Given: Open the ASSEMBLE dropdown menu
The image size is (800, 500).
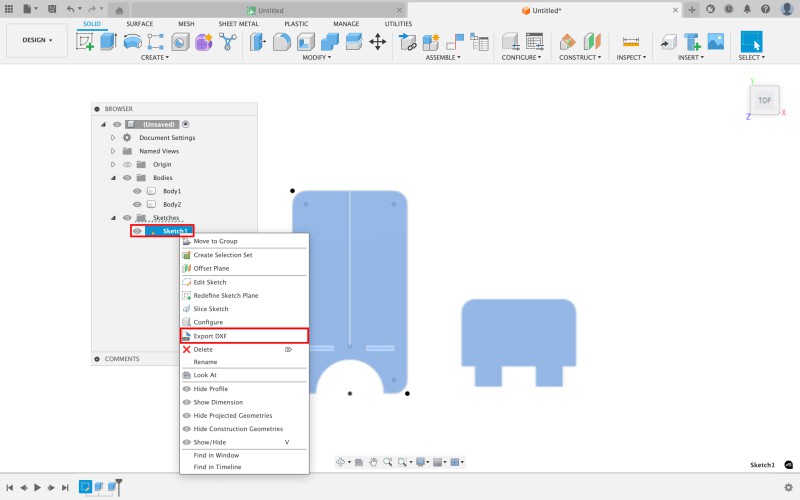Looking at the screenshot, I should coord(443,58).
